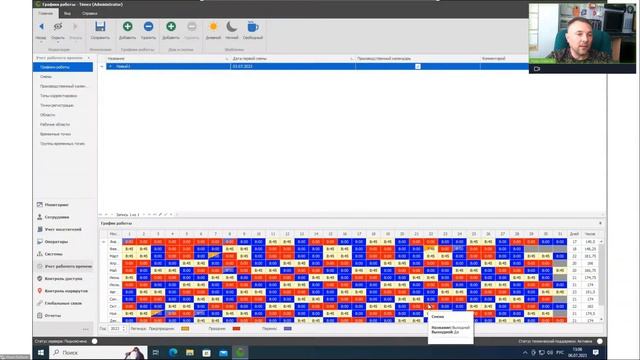Click the Назад navigation arrow icon
The image size is (640, 360).
pyautogui.click(x=41, y=27)
